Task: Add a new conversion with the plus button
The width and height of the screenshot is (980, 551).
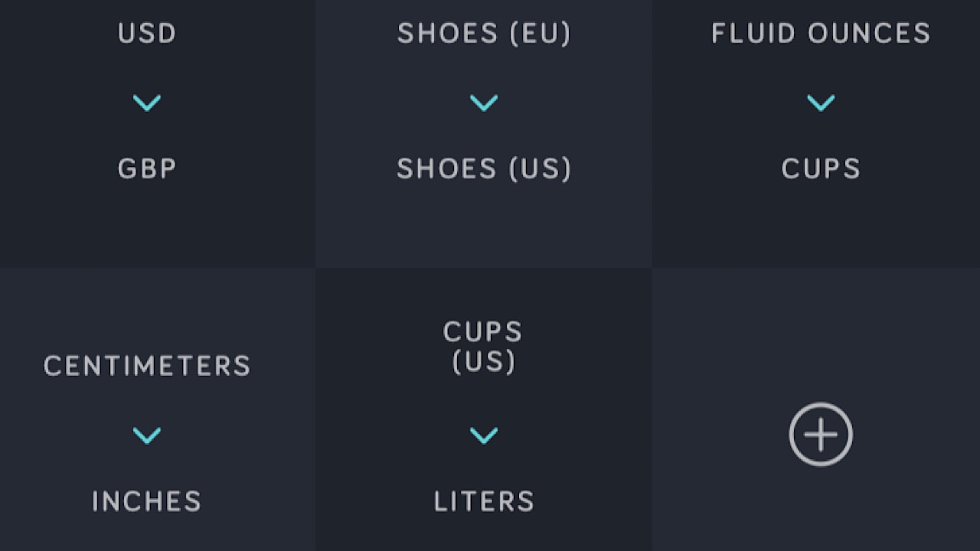Action: [820, 434]
